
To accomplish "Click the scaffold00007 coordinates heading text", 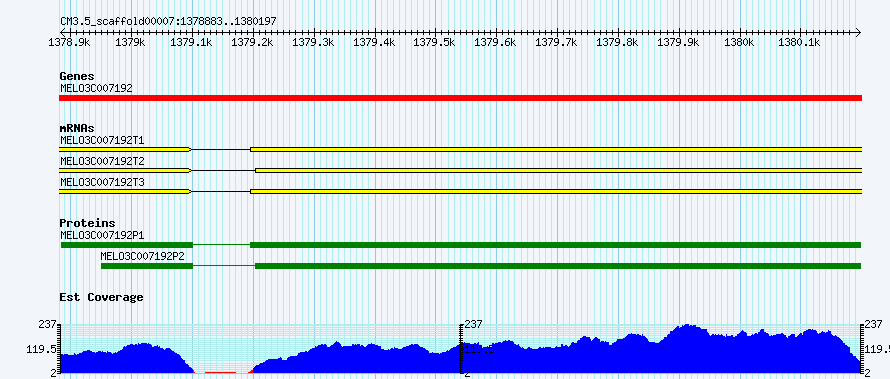I will [x=169, y=21].
